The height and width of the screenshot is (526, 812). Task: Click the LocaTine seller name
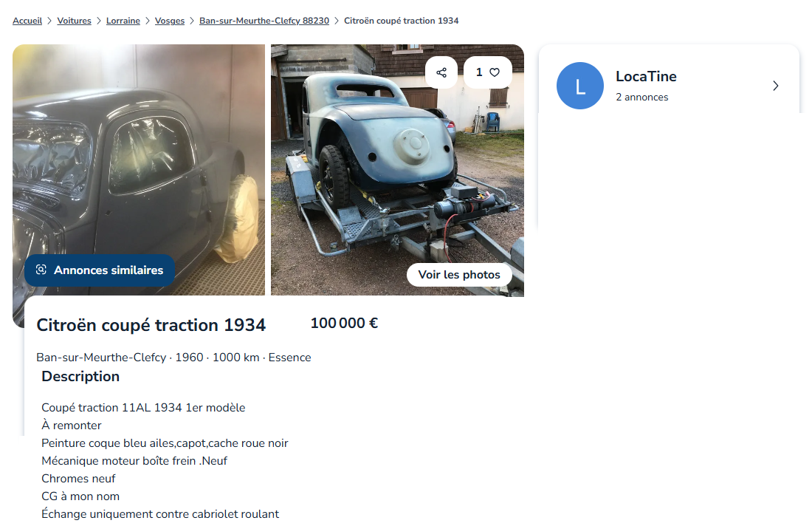(x=646, y=76)
